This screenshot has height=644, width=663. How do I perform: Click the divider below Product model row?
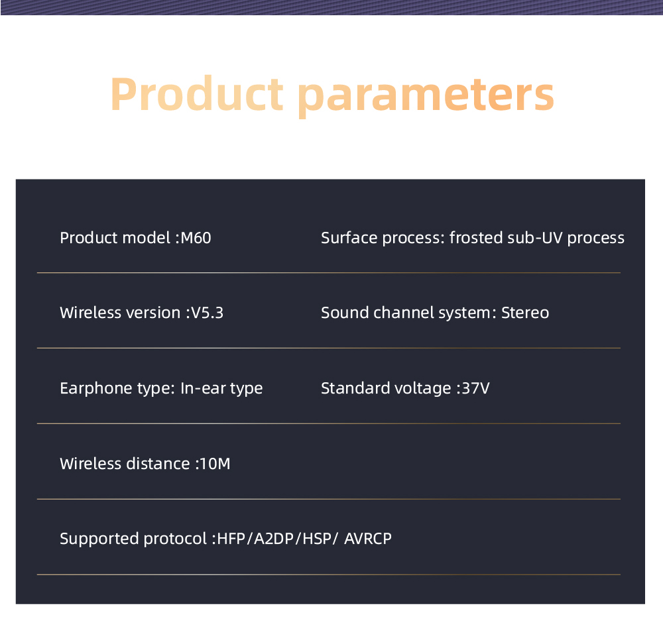point(329,273)
